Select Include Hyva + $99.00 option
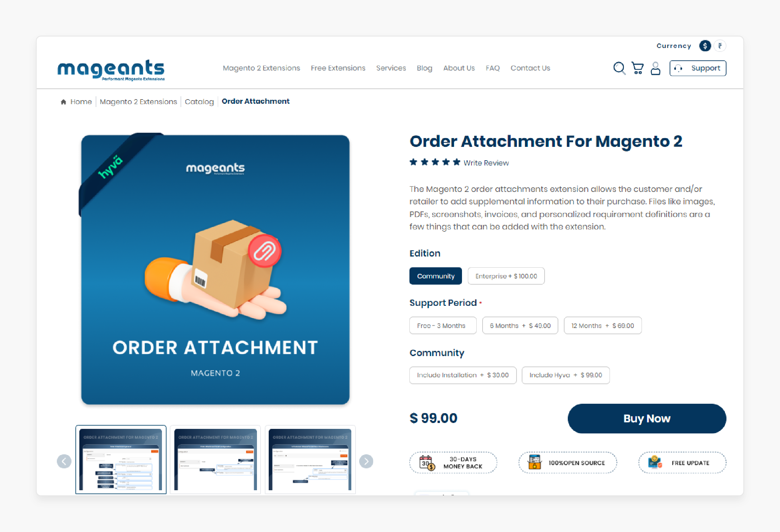Screen dimensions: 780x532 [566, 374]
